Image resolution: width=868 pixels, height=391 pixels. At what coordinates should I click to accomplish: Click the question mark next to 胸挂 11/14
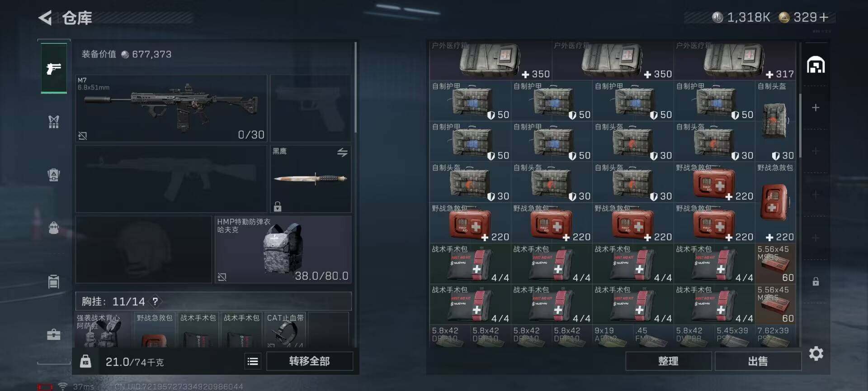155,301
